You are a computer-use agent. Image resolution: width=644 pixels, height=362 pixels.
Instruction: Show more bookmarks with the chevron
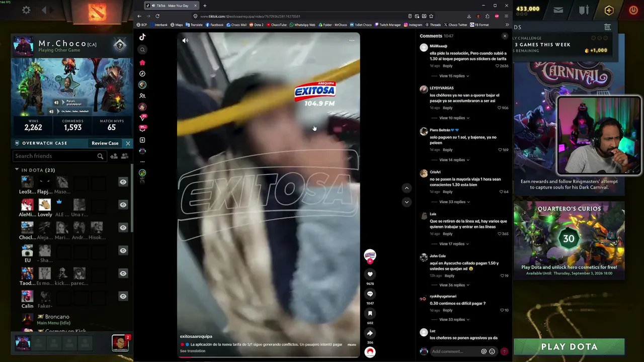coord(507,25)
